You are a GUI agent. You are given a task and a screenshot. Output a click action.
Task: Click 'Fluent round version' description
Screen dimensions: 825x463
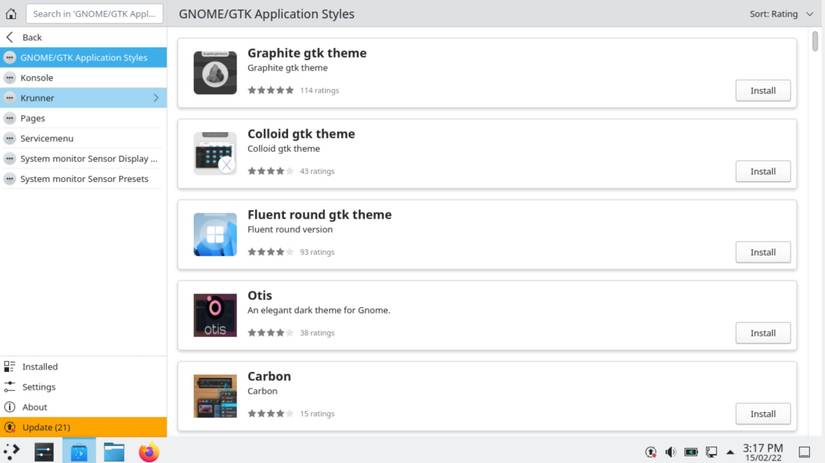coord(290,229)
